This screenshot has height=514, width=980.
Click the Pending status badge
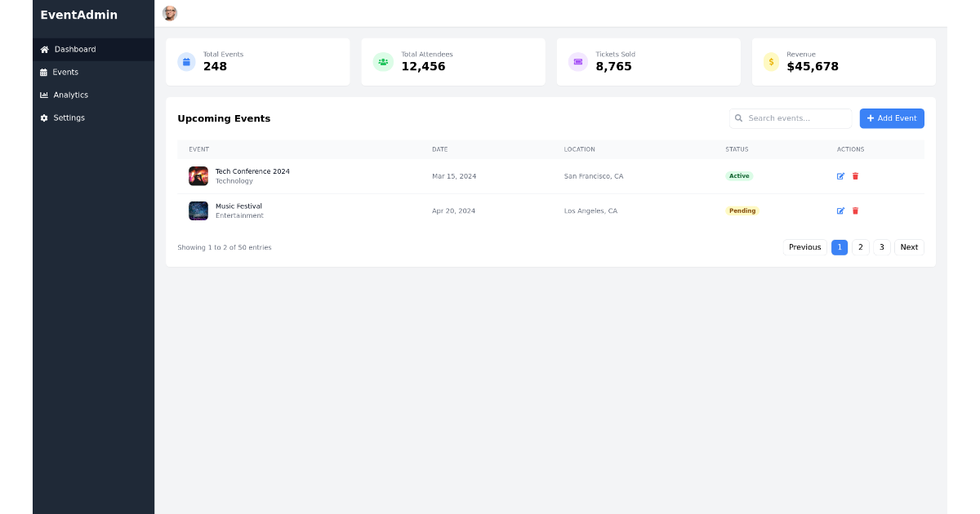point(742,210)
